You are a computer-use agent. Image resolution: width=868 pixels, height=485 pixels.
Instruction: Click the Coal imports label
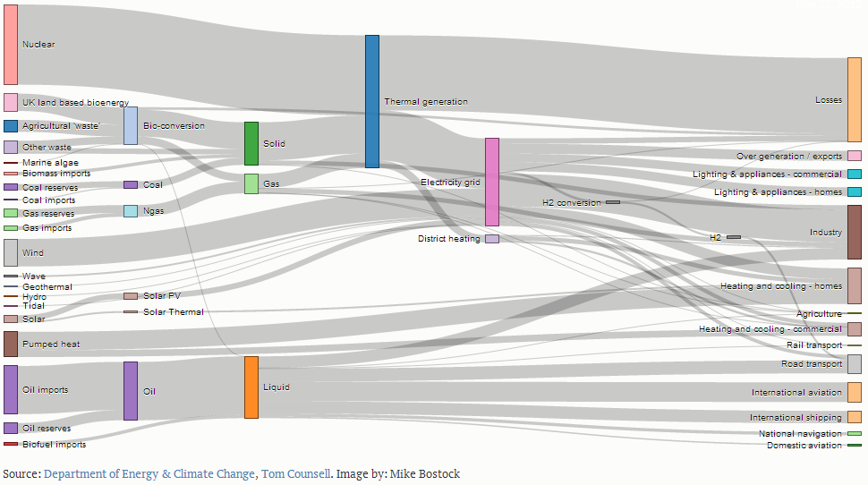(x=48, y=200)
